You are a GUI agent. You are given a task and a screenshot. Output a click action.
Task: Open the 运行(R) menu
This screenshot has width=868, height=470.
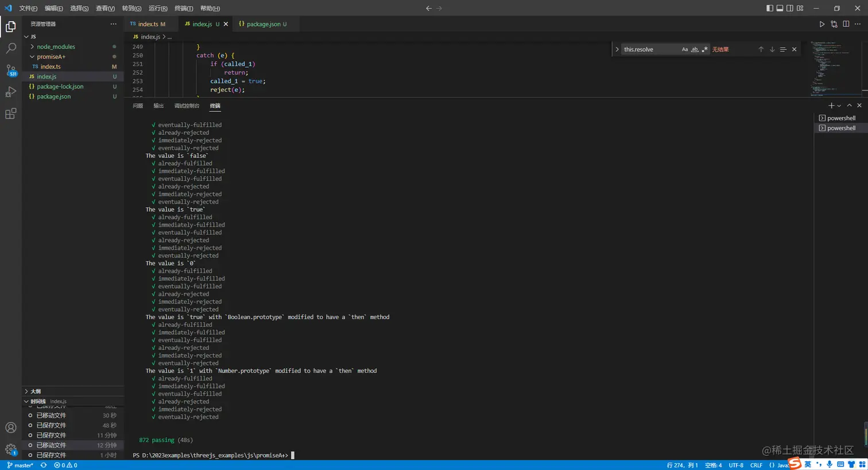tap(158, 8)
